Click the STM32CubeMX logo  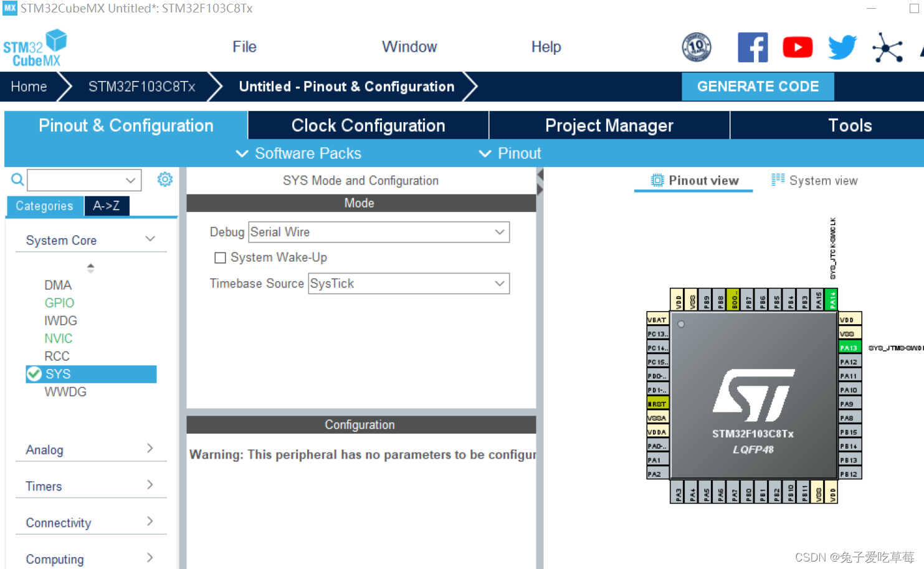click(35, 48)
